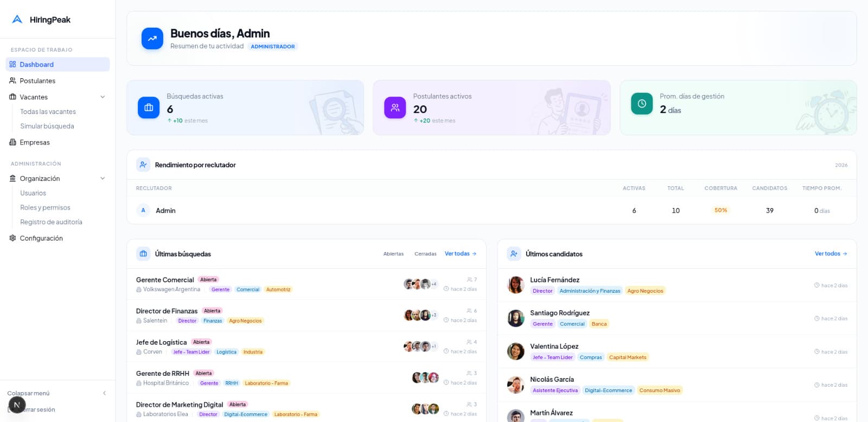Click the Admin A avatar
Image resolution: width=868 pixels, height=422 pixels.
coord(143,210)
